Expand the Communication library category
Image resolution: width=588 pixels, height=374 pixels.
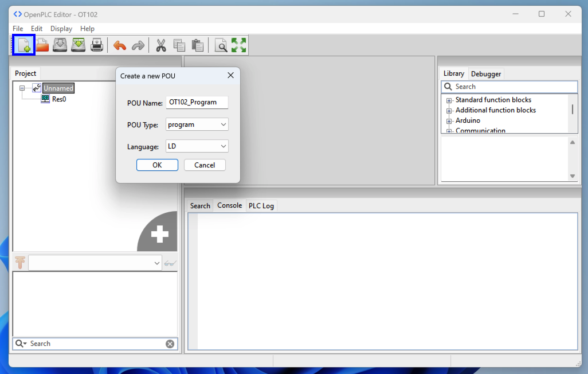coord(449,131)
